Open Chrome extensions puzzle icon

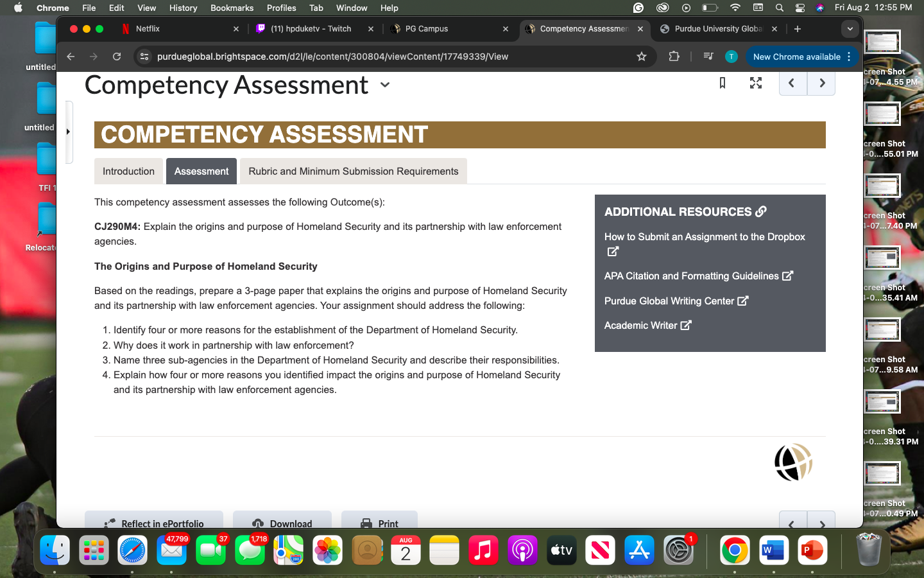(674, 57)
